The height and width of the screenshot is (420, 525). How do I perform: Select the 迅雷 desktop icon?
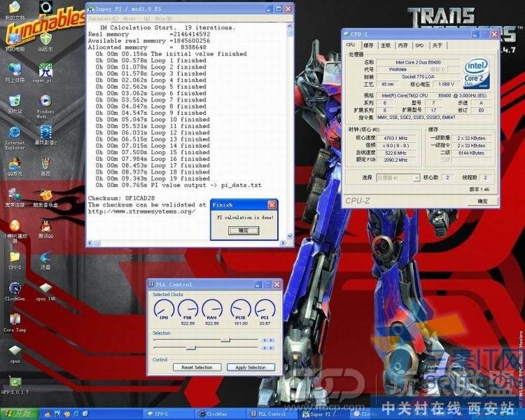(x=45, y=260)
